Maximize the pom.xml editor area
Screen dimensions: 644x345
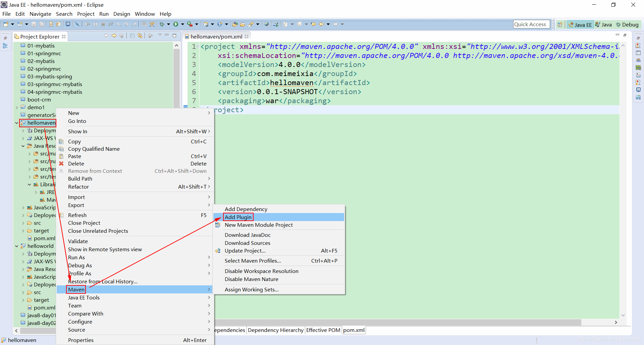[625, 35]
